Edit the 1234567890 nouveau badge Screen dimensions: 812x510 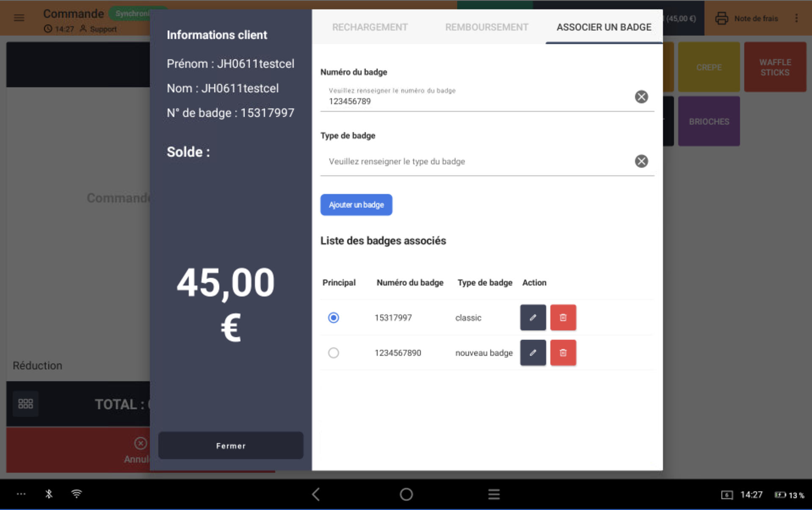tap(533, 352)
